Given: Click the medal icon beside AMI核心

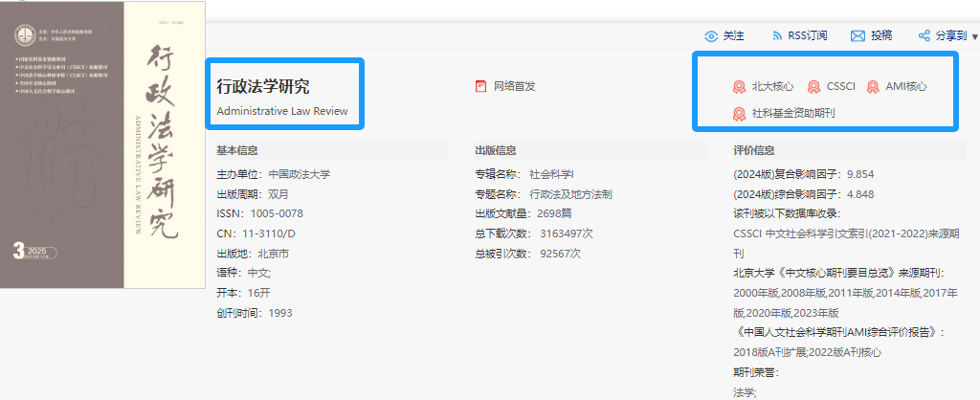Looking at the screenshot, I should pos(873,87).
